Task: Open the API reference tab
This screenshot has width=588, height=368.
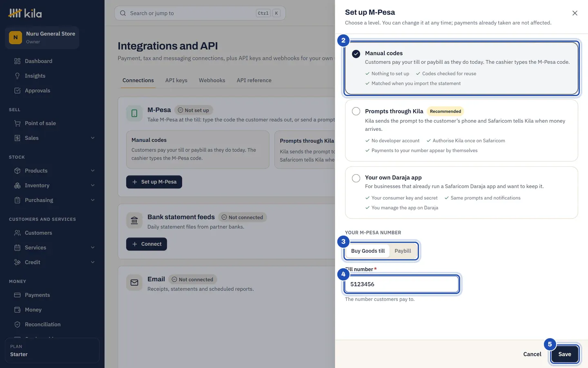Action: tap(254, 81)
